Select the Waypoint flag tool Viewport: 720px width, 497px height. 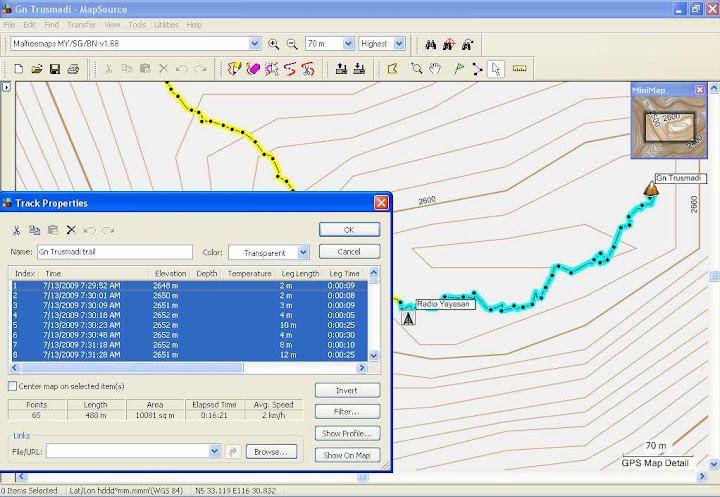[459, 69]
